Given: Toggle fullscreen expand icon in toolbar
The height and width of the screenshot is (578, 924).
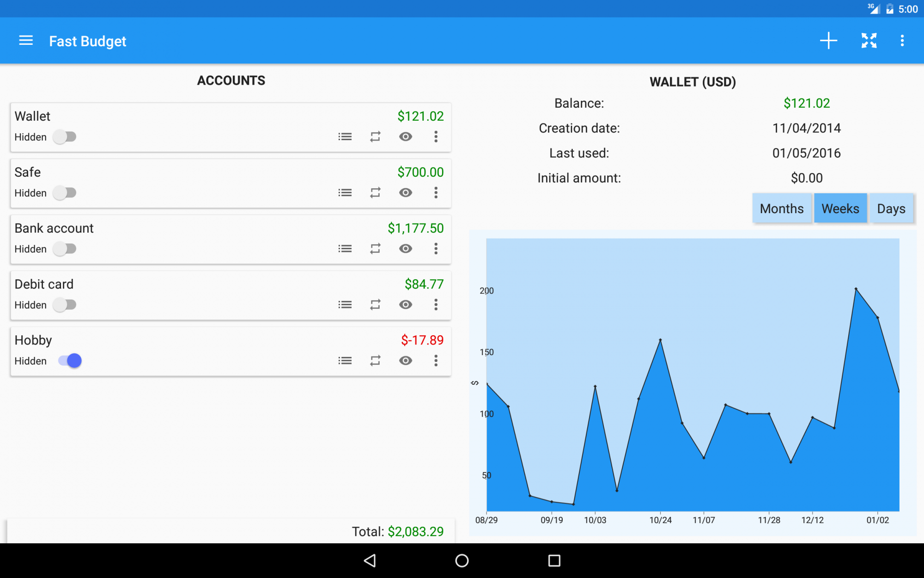Looking at the screenshot, I should click(x=869, y=41).
